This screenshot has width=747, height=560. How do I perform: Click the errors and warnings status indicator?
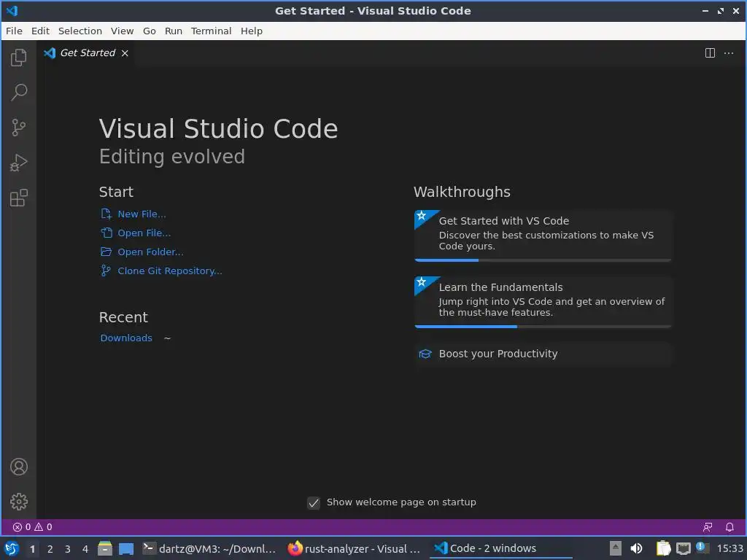32,526
